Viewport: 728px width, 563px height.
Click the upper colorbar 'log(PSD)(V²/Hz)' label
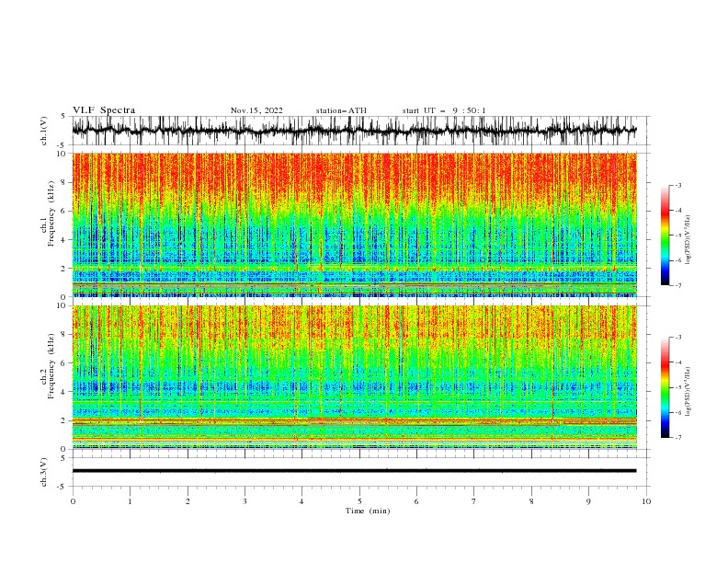(x=688, y=240)
